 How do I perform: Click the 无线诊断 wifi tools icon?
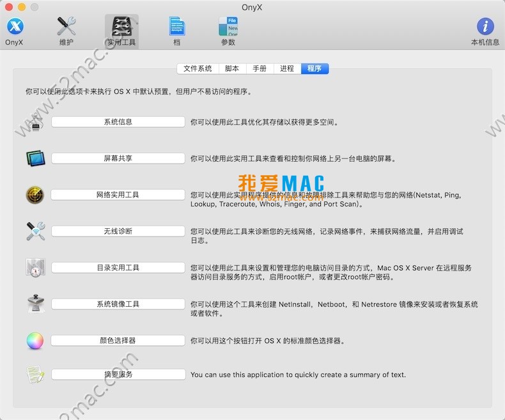pyautogui.click(x=35, y=231)
